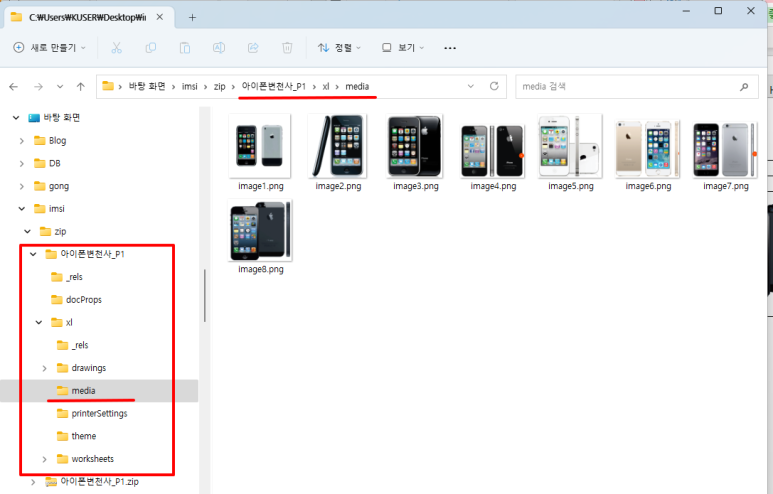Select the printerSettings folder in tree
The height and width of the screenshot is (494, 773).
(x=92, y=414)
